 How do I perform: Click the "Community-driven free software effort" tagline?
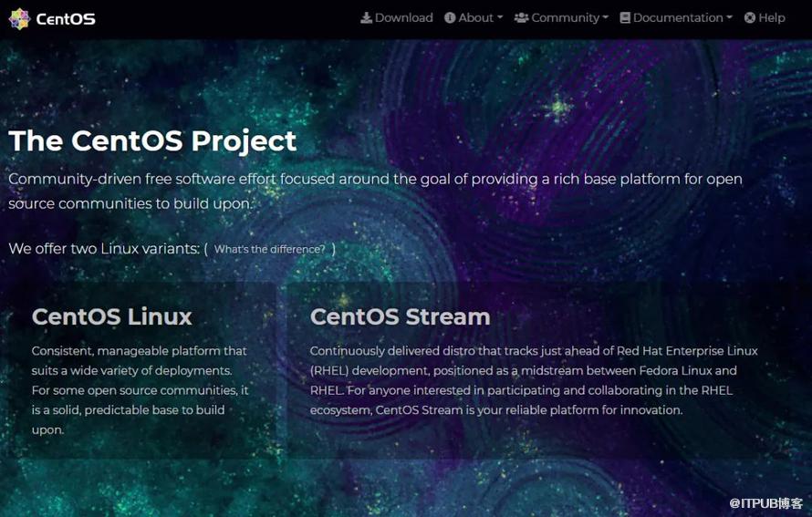(x=376, y=191)
